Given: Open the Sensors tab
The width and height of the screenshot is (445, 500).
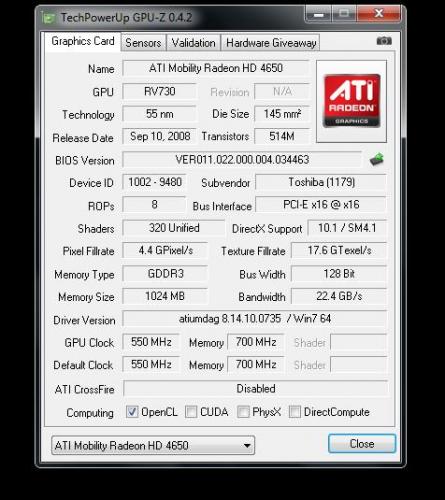Looking at the screenshot, I should point(143,43).
